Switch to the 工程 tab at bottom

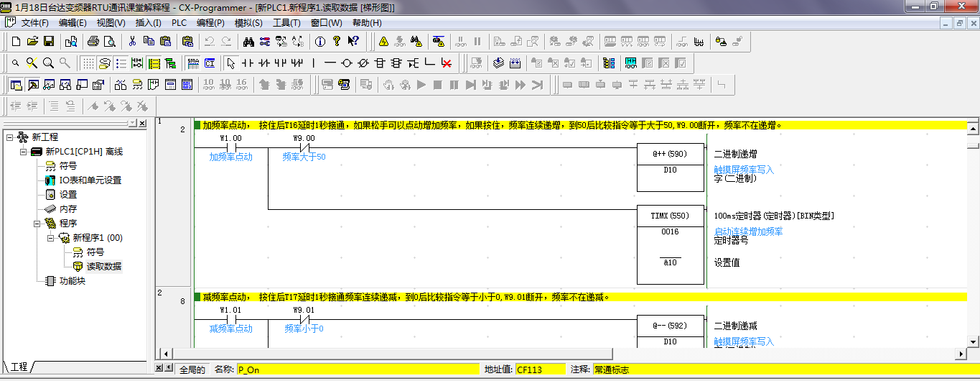(19, 367)
